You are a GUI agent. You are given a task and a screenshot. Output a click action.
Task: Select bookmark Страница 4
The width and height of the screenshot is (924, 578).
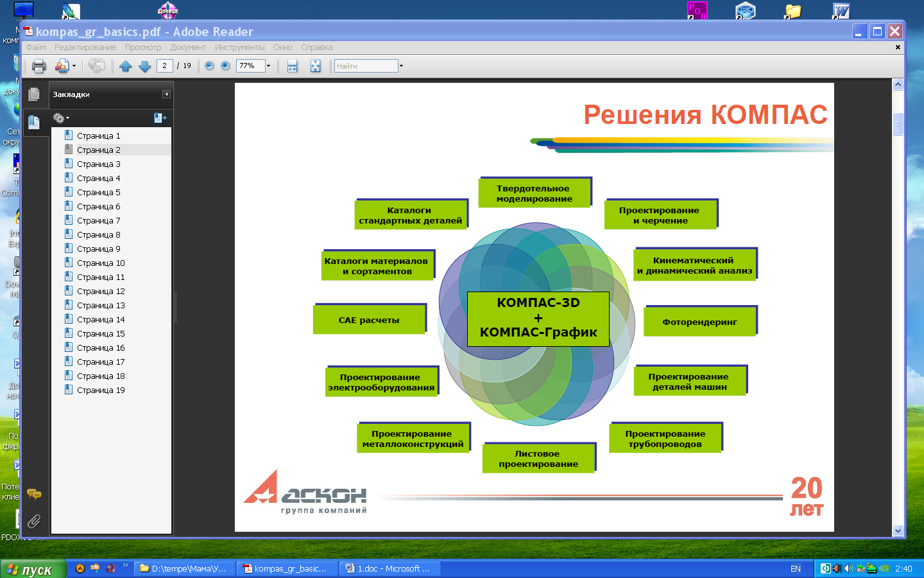pos(98,178)
